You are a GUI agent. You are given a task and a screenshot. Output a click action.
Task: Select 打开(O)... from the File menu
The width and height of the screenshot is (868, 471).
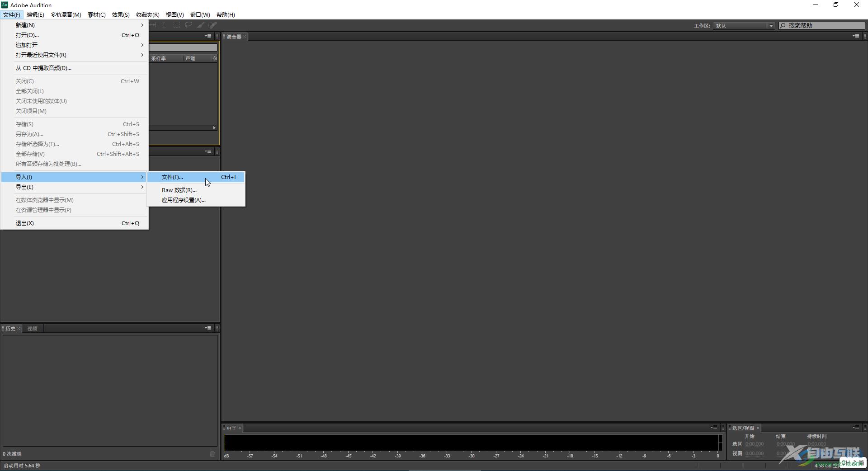[x=74, y=35]
